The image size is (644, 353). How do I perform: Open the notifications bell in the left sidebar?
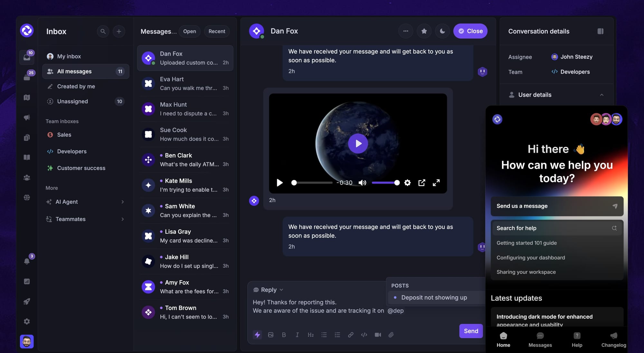[27, 261]
